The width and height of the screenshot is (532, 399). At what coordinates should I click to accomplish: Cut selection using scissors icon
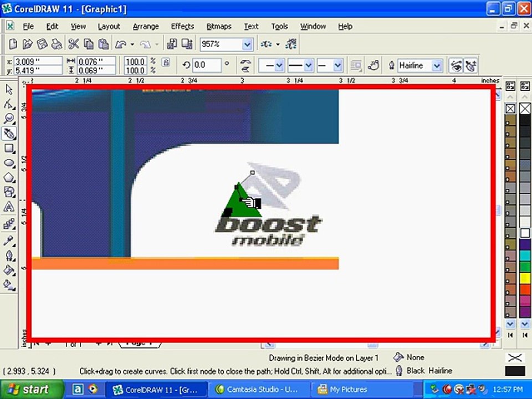click(73, 44)
